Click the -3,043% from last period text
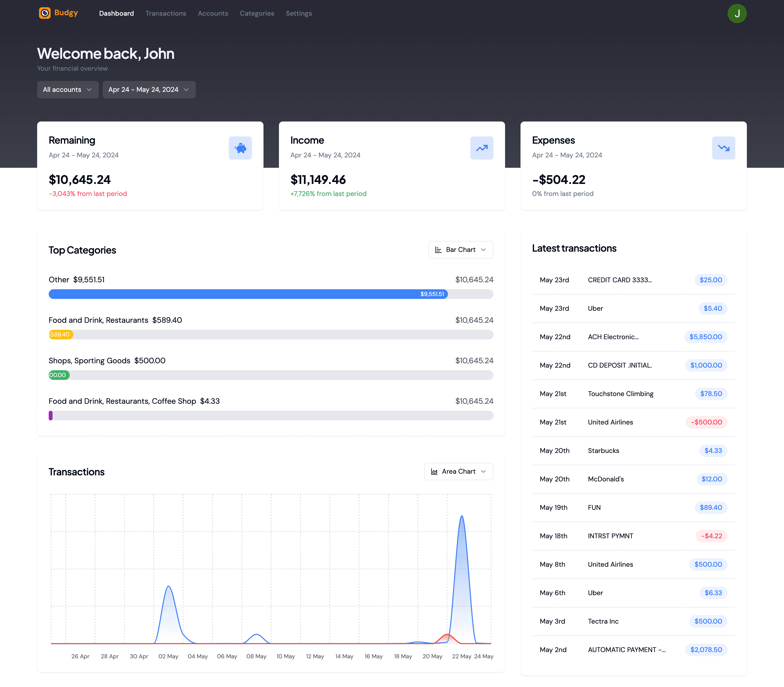The height and width of the screenshot is (687, 784). coord(88,194)
